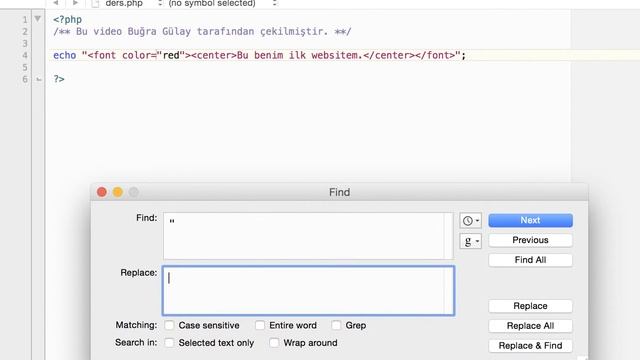Focus the Find text field
This screenshot has height=360, width=640.
point(308,236)
